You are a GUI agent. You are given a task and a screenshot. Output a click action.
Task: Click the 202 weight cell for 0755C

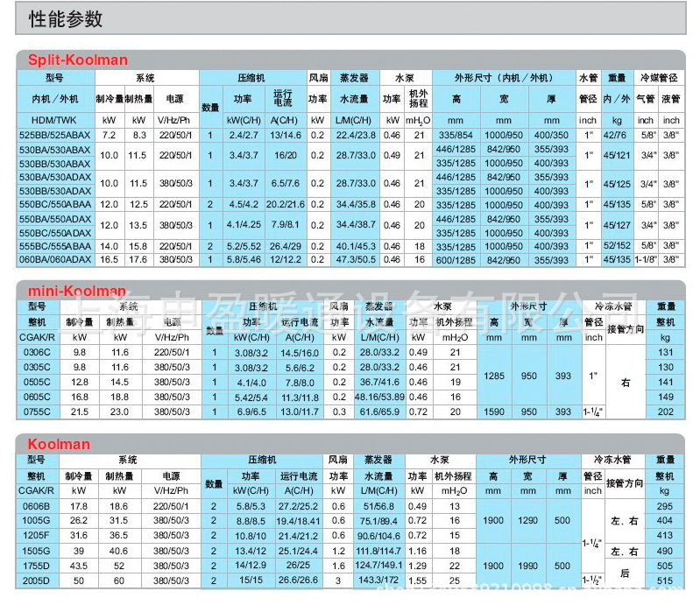[x=665, y=412]
